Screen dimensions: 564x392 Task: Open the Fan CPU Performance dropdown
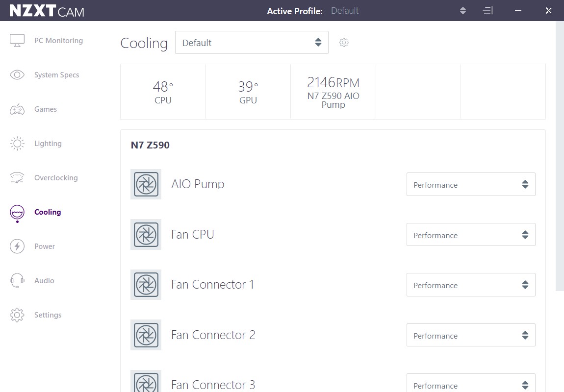pyautogui.click(x=471, y=235)
